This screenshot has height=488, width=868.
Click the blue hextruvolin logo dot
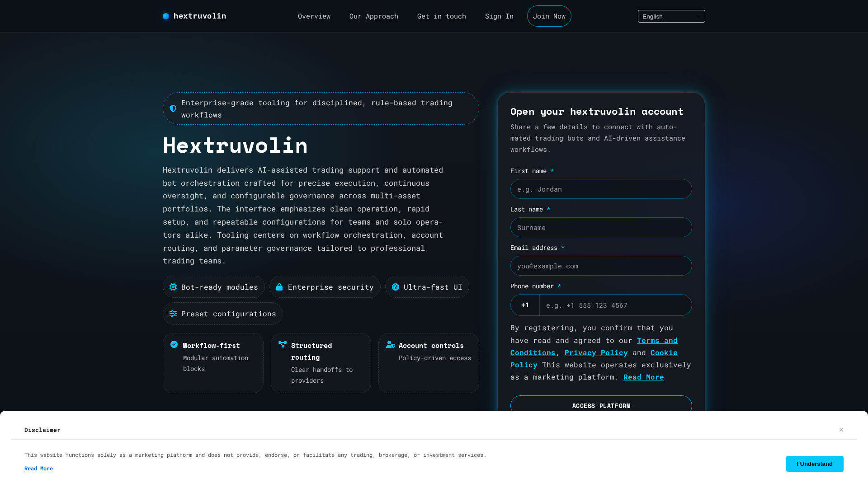166,16
